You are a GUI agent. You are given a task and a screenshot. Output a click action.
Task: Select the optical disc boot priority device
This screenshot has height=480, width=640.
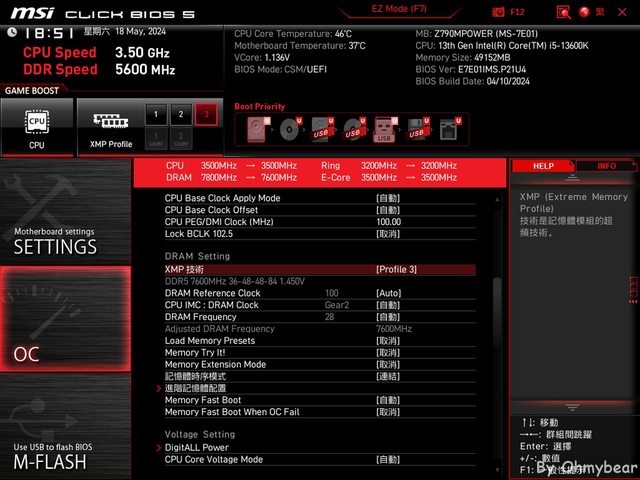pos(291,129)
